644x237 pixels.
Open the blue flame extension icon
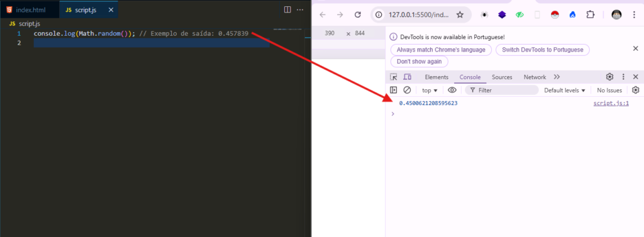[x=572, y=15]
